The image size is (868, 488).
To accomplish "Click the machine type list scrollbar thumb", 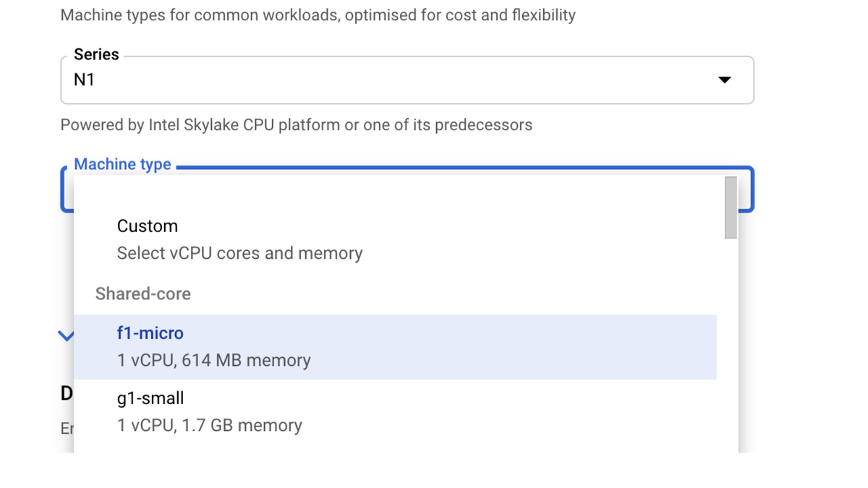I will pyautogui.click(x=731, y=207).
